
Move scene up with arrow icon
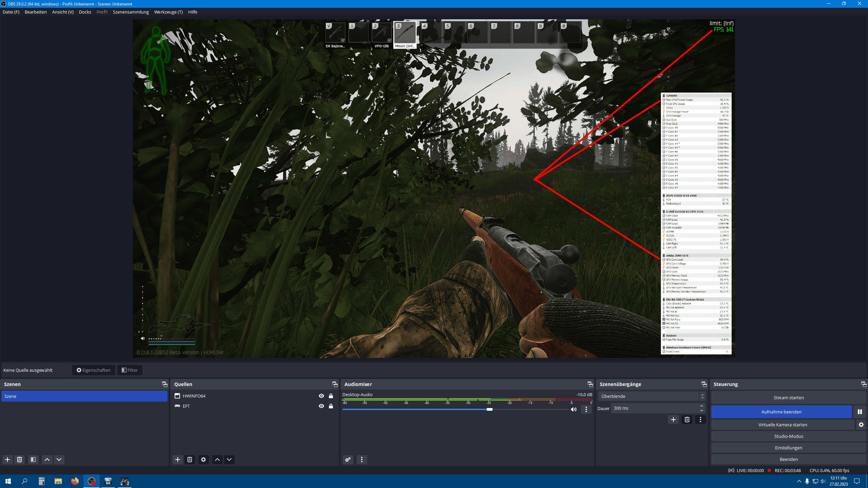pos(47,460)
